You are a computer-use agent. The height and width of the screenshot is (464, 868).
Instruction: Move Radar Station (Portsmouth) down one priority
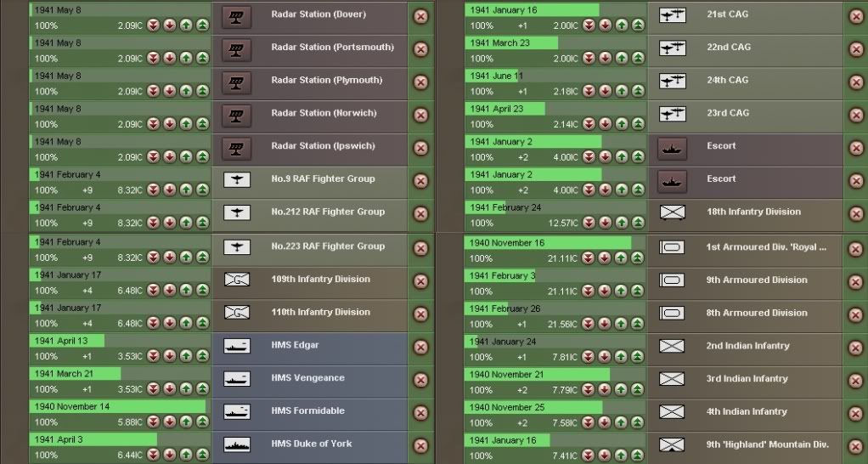coord(170,58)
